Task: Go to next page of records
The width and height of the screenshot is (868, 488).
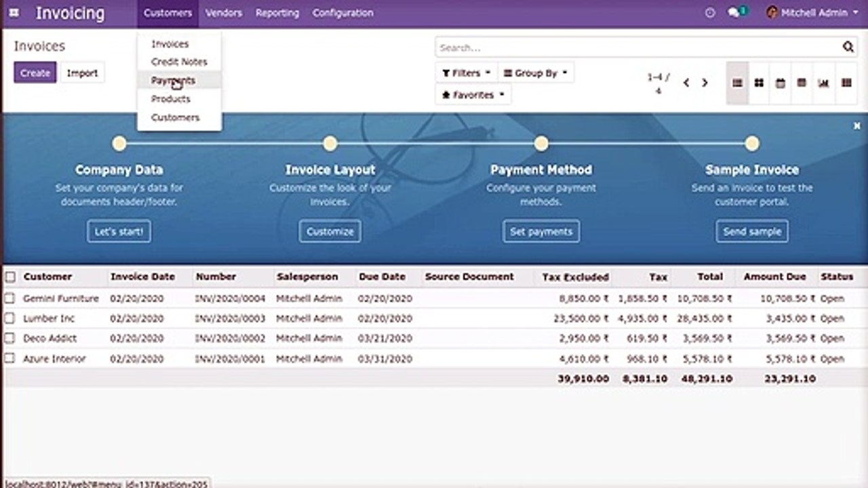Action: point(705,83)
